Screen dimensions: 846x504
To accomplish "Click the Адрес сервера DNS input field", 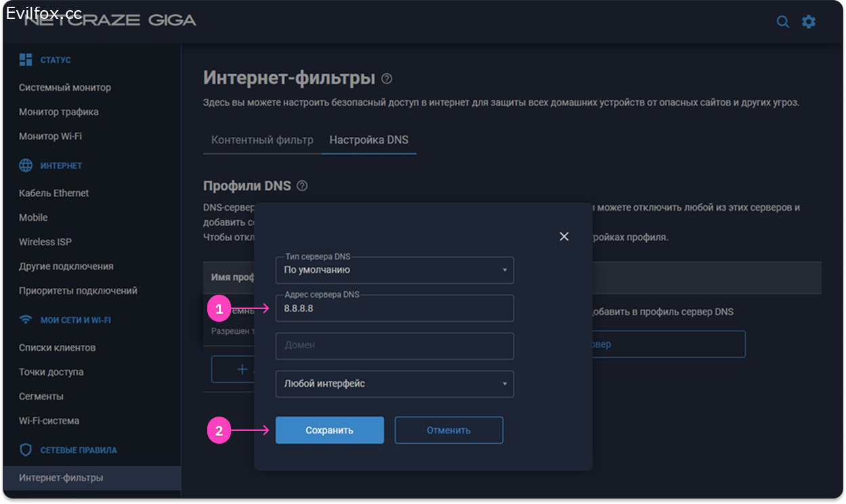I will (394, 308).
